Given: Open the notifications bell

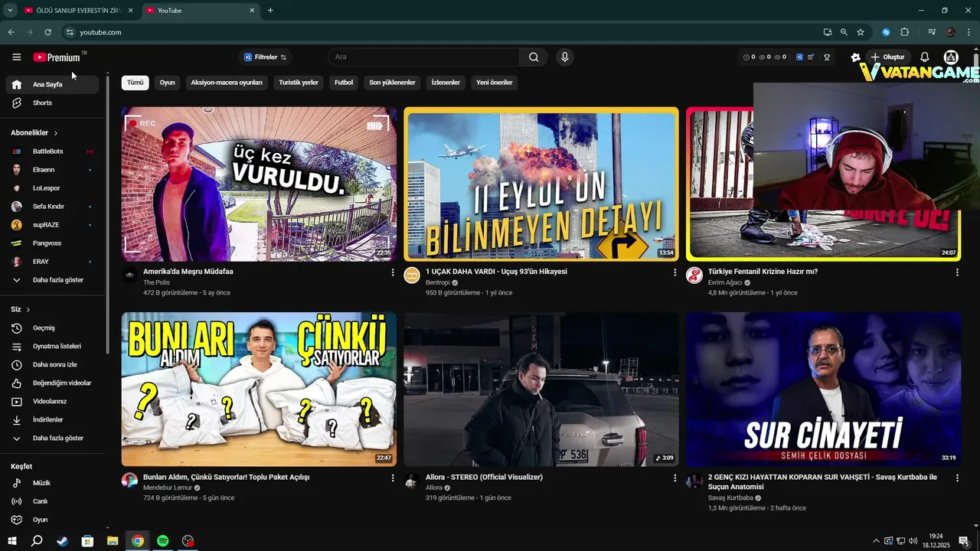Looking at the screenshot, I should (924, 57).
